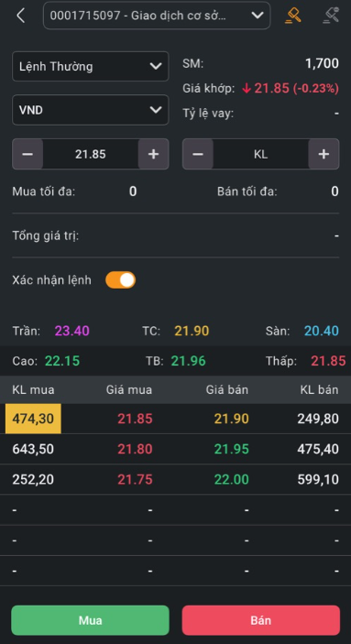The height and width of the screenshot is (644, 351).
Task: Select the floor price 20.40
Action: (x=322, y=331)
